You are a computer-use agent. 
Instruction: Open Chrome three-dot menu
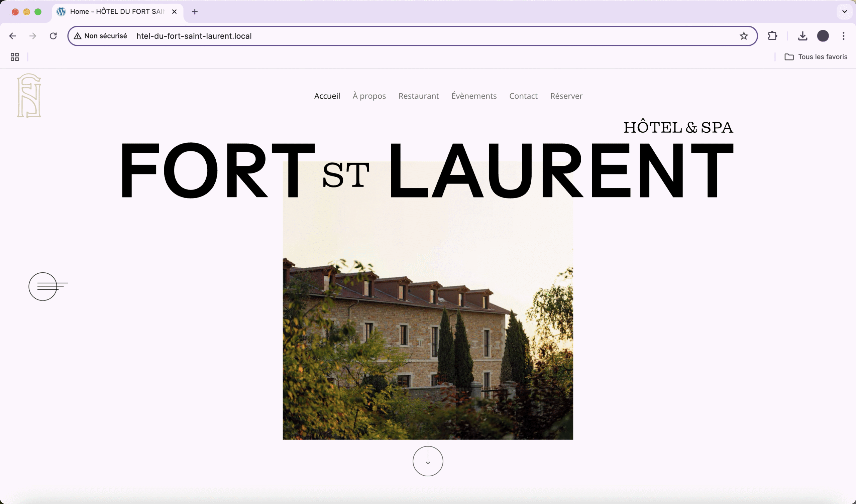click(x=843, y=36)
